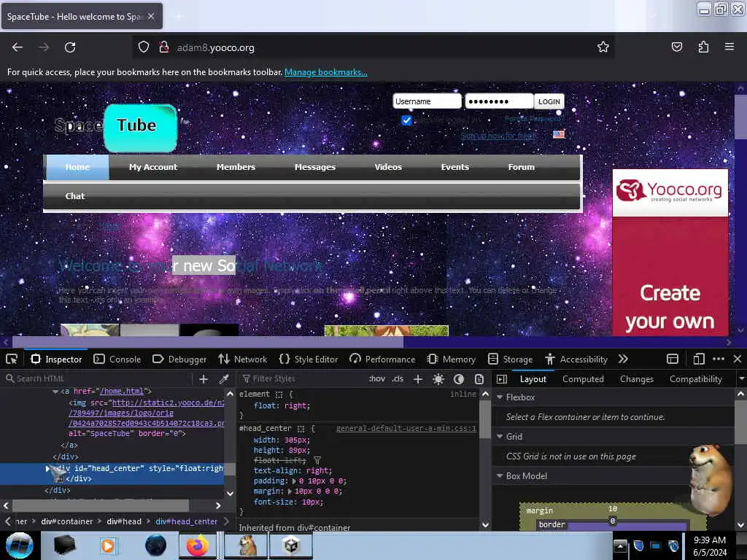Collapse the Flexbox section
The image size is (747, 560).
(500, 397)
